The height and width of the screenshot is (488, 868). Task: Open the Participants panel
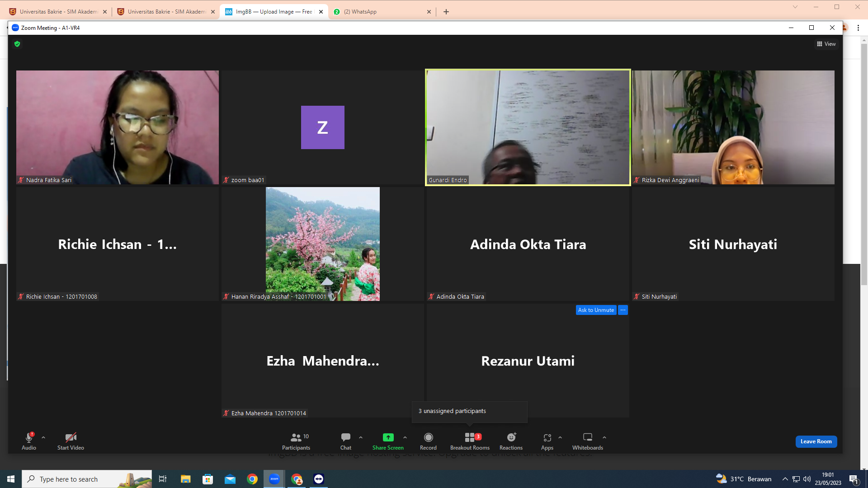pyautogui.click(x=296, y=441)
